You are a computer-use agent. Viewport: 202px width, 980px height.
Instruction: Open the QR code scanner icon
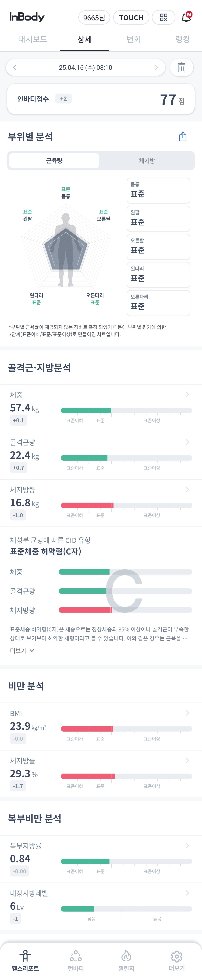(163, 17)
